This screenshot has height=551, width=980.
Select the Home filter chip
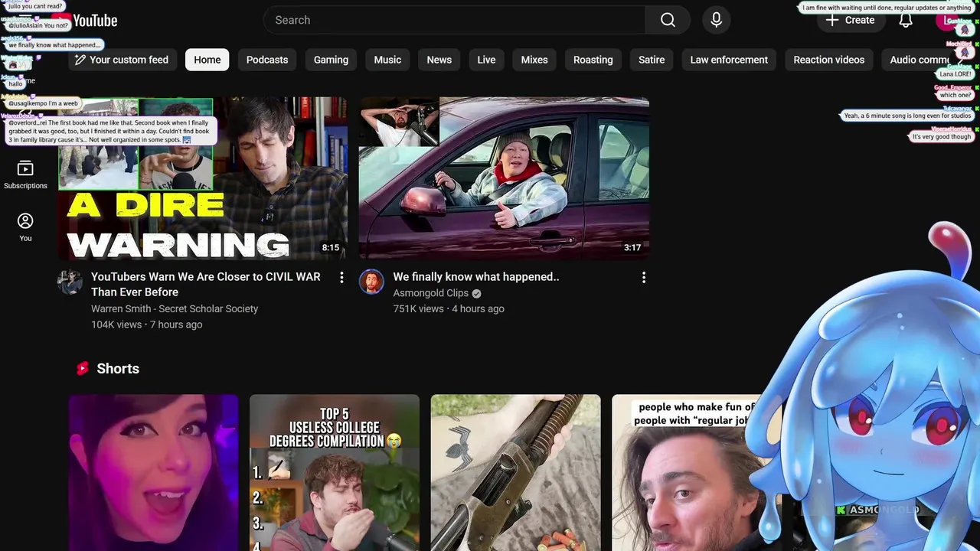pos(207,60)
